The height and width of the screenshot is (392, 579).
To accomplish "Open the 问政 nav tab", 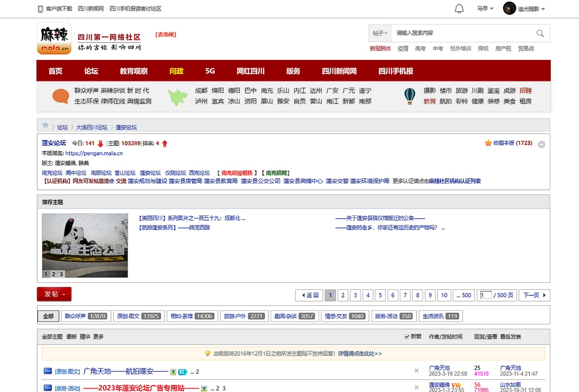I will coord(177,71).
